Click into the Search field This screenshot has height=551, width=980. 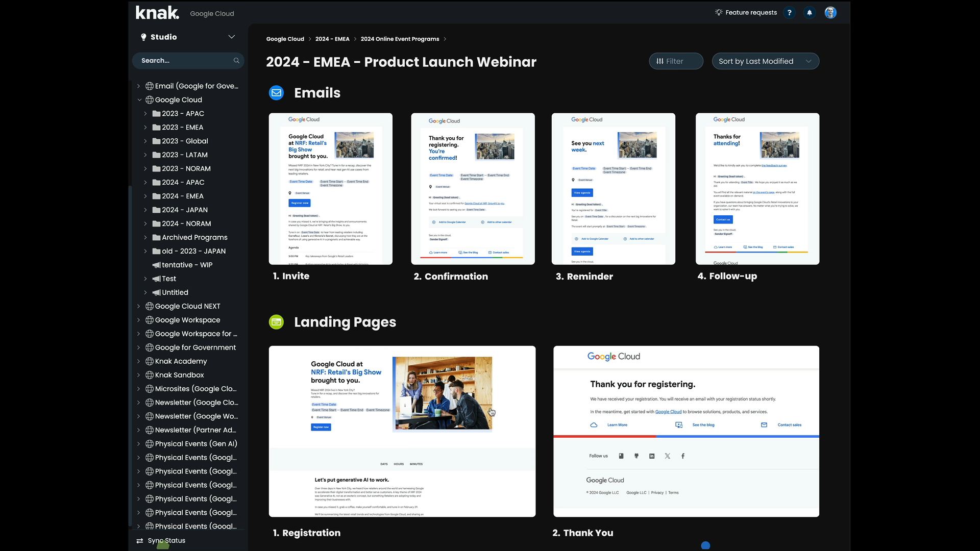[188, 61]
